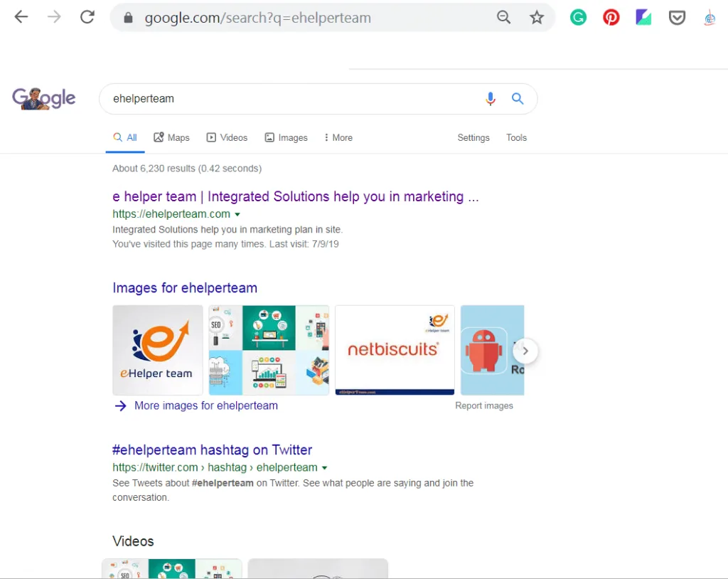The height and width of the screenshot is (579, 728).
Task: Click the next arrow on the image carousel
Action: tap(525, 351)
